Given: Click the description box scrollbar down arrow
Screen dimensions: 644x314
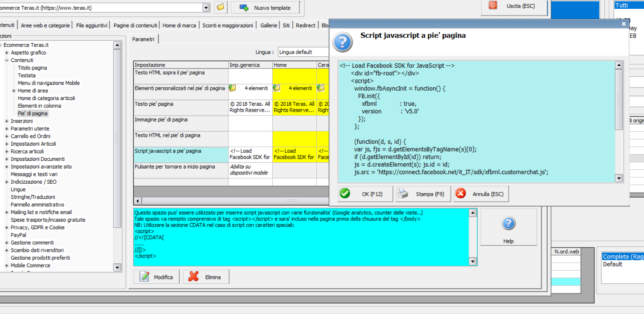Looking at the screenshot, I should (473, 261).
